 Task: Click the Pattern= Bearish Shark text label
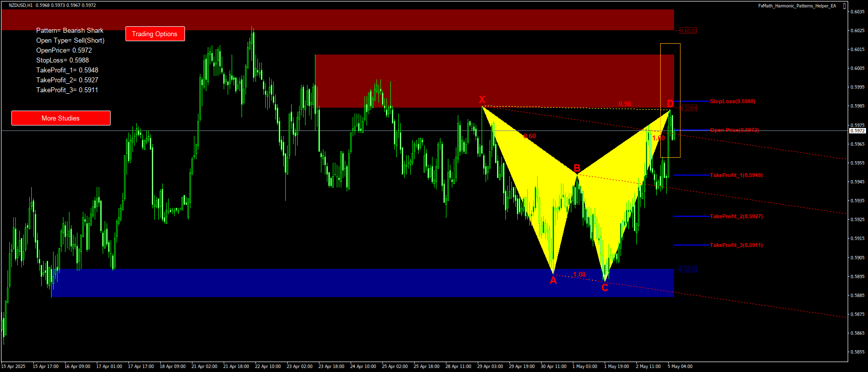(x=69, y=30)
